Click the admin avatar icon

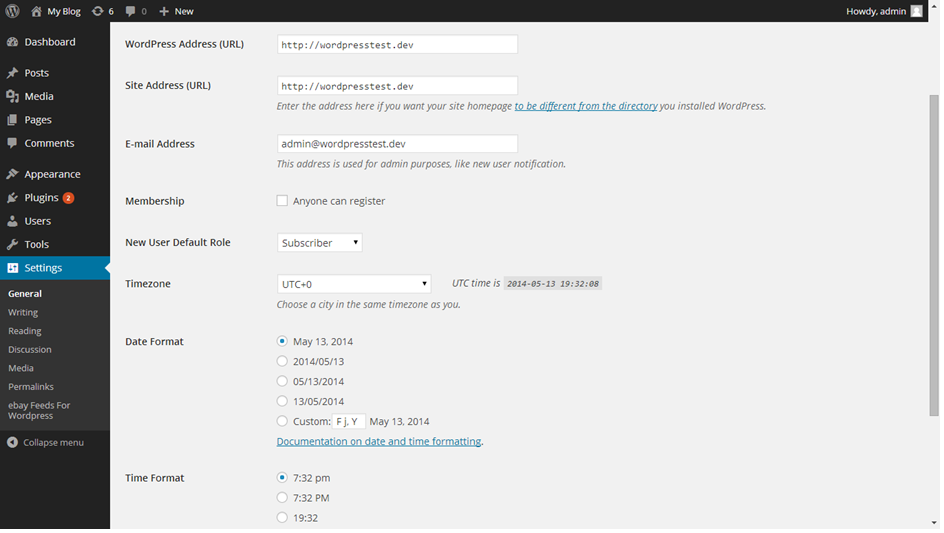pyautogui.click(x=916, y=11)
